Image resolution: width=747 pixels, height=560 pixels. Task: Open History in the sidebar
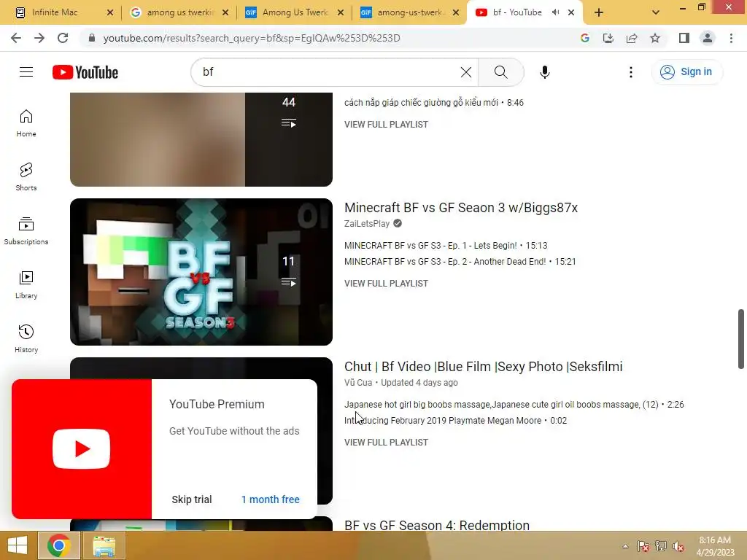pos(26,338)
